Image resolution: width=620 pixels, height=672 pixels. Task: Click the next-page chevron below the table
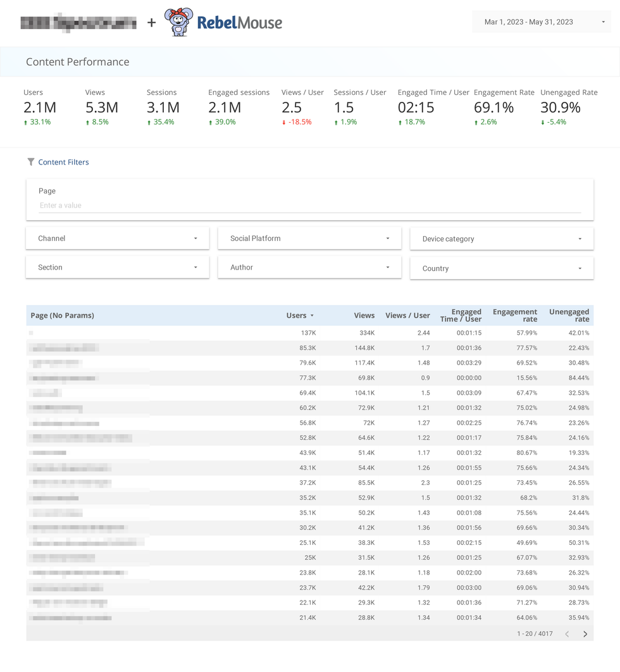tap(585, 633)
